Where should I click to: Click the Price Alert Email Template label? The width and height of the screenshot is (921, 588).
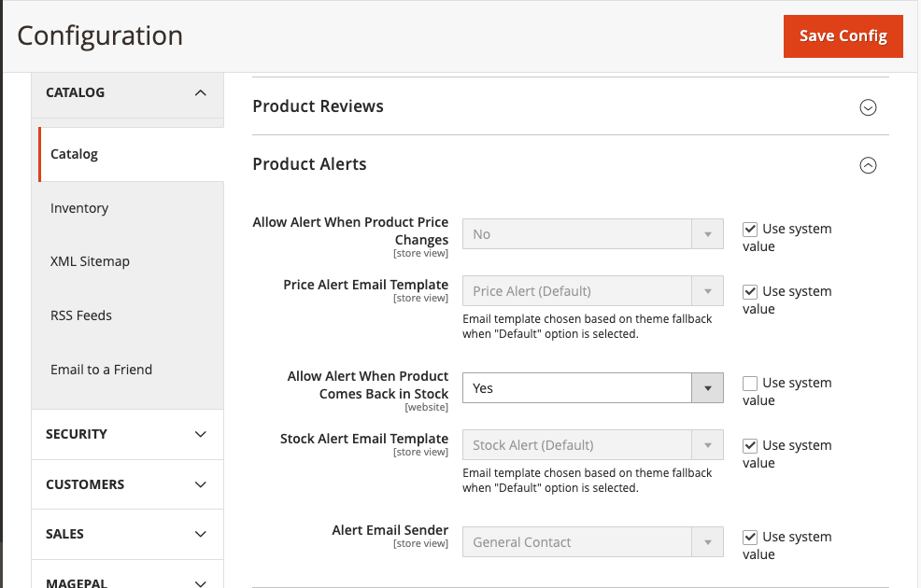(366, 285)
